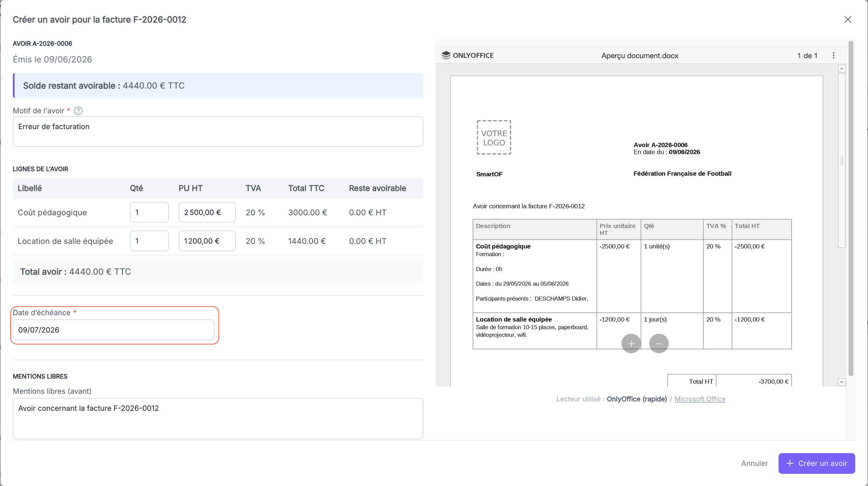The width and height of the screenshot is (868, 486).
Task: Click the VOTRE LOGO placeholder in preview
Action: click(x=494, y=138)
